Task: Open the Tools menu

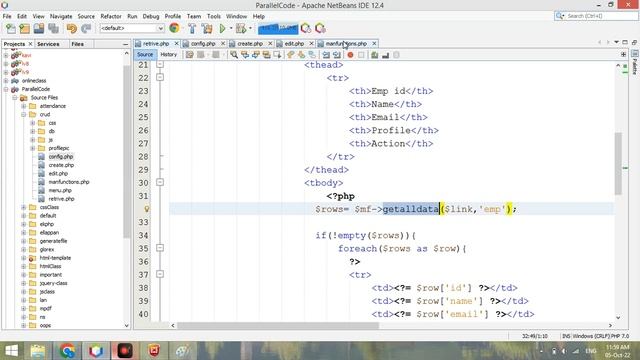Action: pyautogui.click(x=213, y=16)
